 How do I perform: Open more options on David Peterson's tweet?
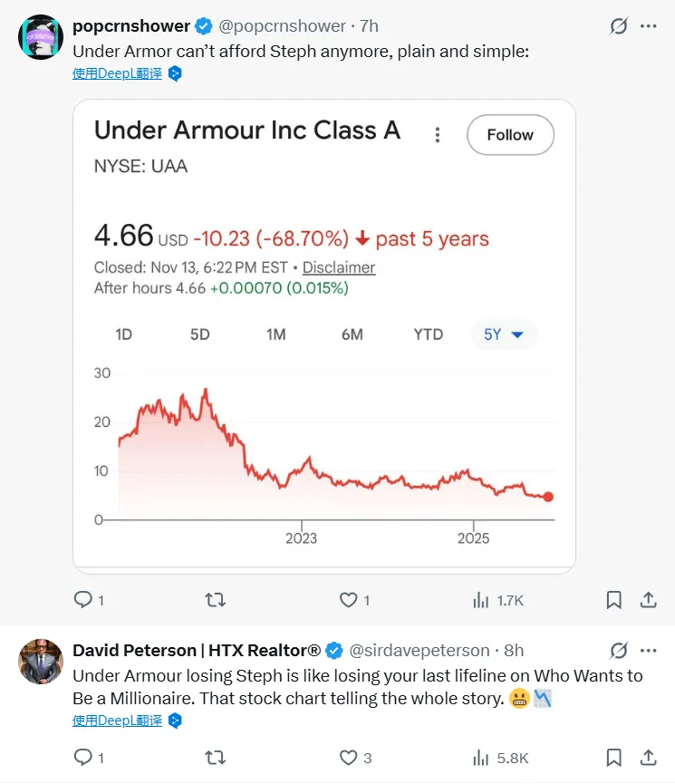pyautogui.click(x=649, y=651)
